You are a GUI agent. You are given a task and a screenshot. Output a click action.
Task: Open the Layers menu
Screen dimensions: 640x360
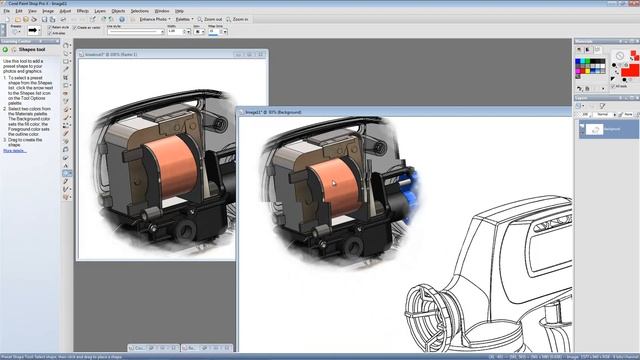pos(100,11)
